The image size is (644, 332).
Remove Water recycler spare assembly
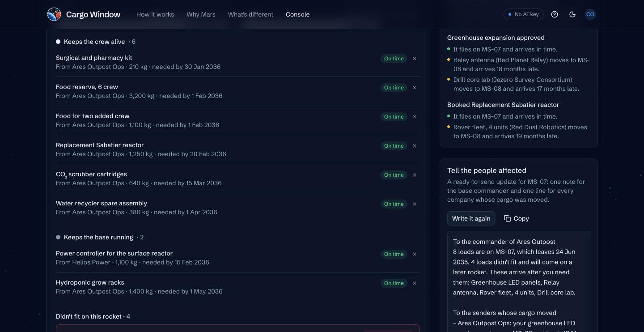[415, 204]
